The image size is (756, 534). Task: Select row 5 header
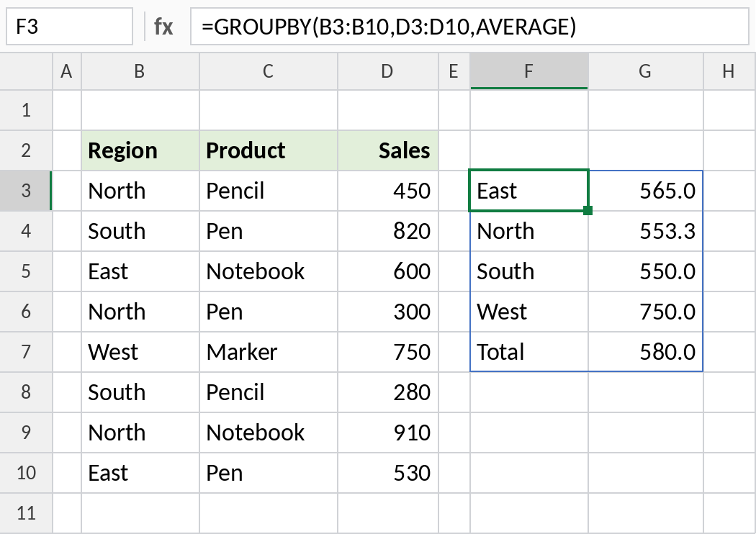tap(26, 271)
